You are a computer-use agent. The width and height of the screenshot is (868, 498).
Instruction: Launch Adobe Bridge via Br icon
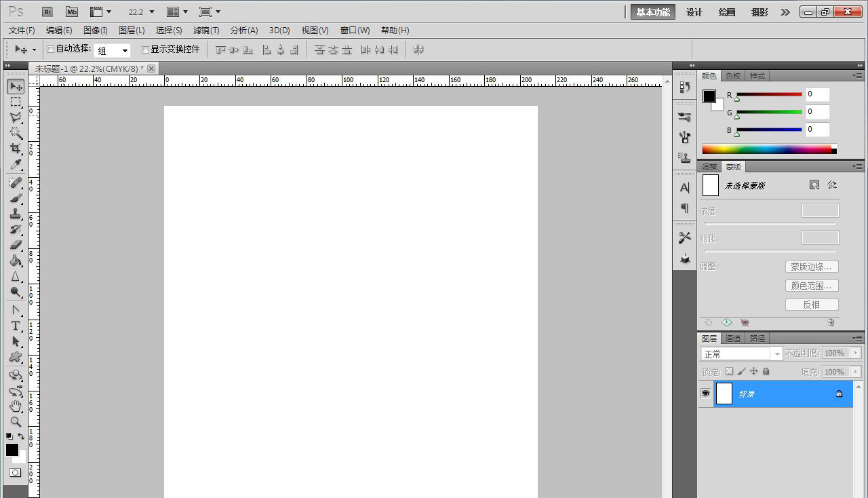[x=47, y=12]
